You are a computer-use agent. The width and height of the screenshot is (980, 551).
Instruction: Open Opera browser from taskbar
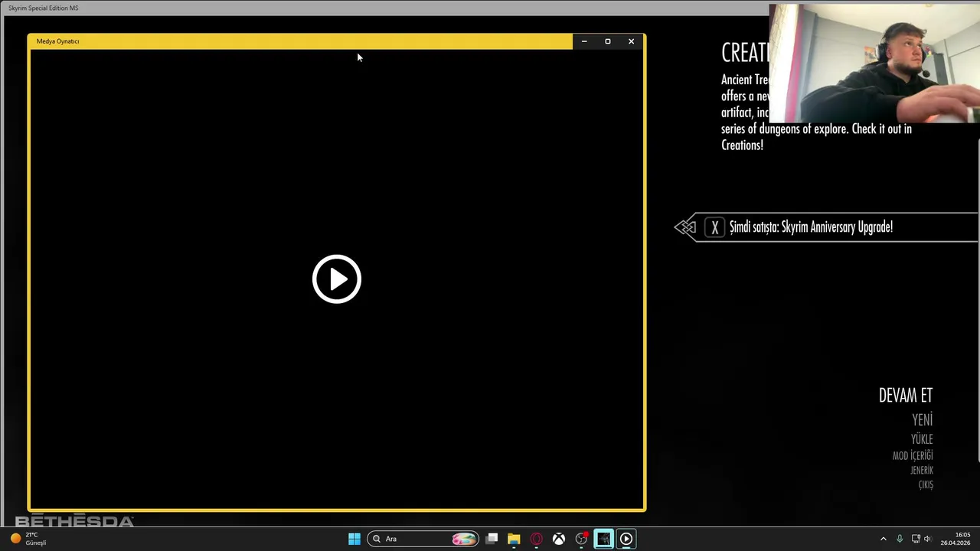(536, 539)
